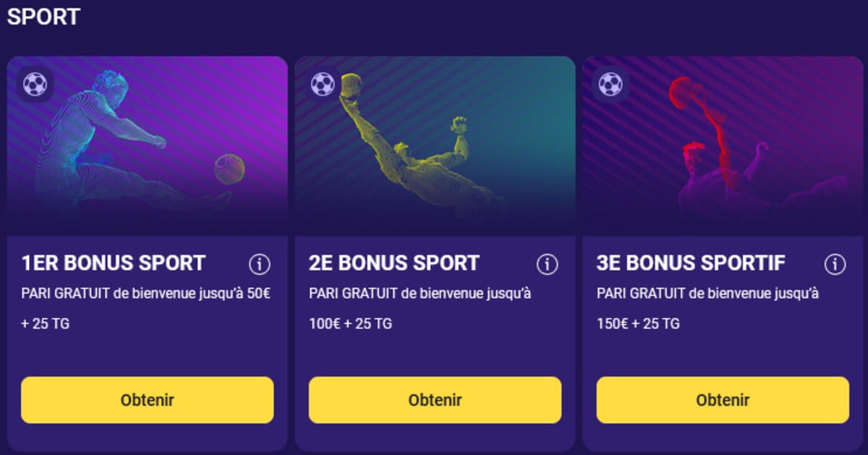The image size is (868, 455).
Task: Open the info tooltip for 1ER BONUS SPORT
Action: click(259, 263)
